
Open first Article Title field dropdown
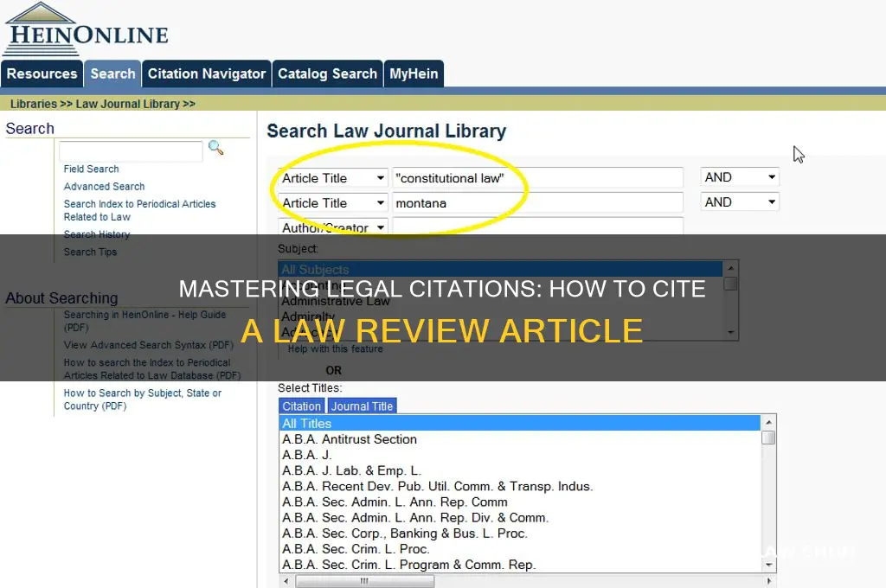(x=333, y=178)
